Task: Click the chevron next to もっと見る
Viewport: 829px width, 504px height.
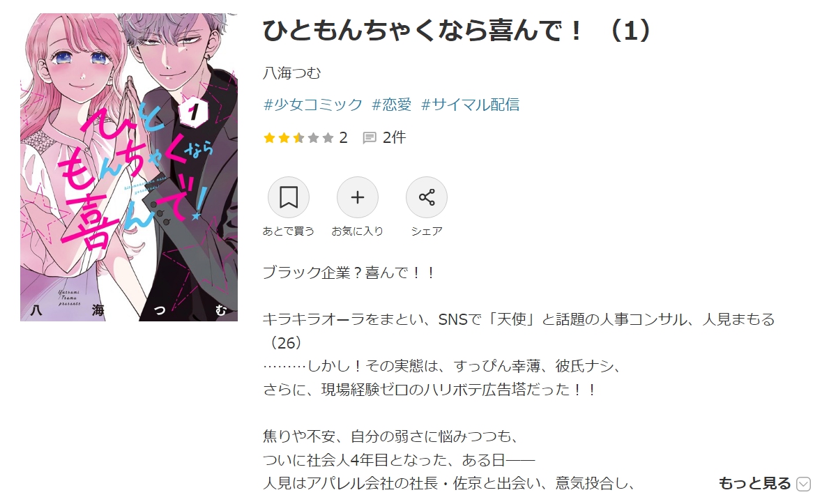Action: click(x=803, y=483)
